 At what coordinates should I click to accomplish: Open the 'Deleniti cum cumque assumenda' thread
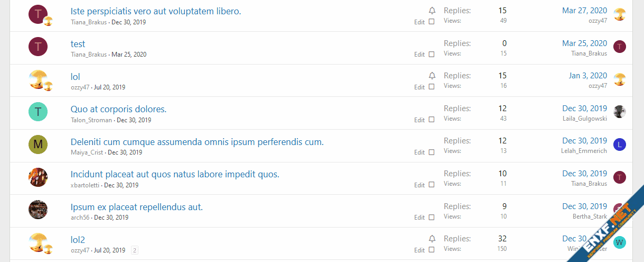[x=197, y=142]
